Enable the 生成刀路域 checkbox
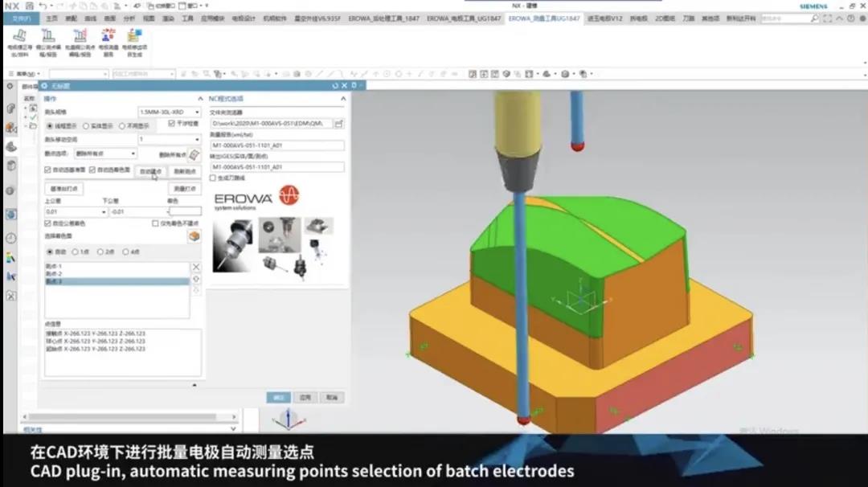This screenshot has width=868, height=487. tap(213, 178)
